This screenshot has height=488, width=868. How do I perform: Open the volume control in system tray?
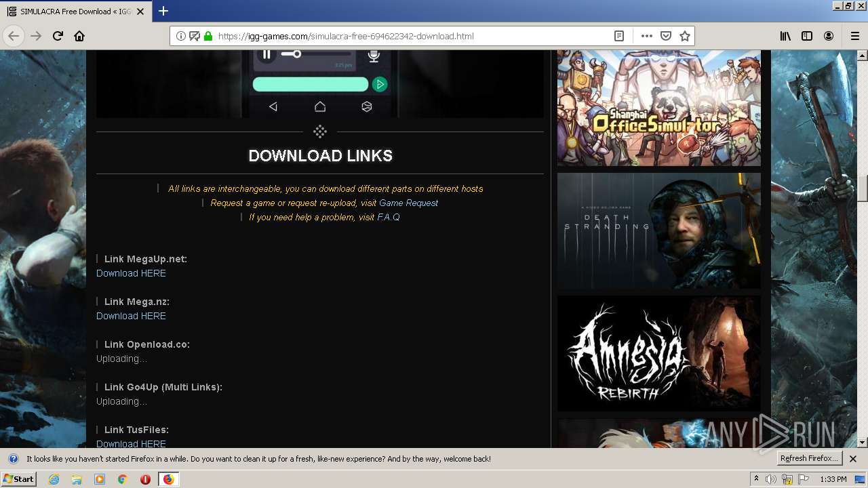coord(771,479)
